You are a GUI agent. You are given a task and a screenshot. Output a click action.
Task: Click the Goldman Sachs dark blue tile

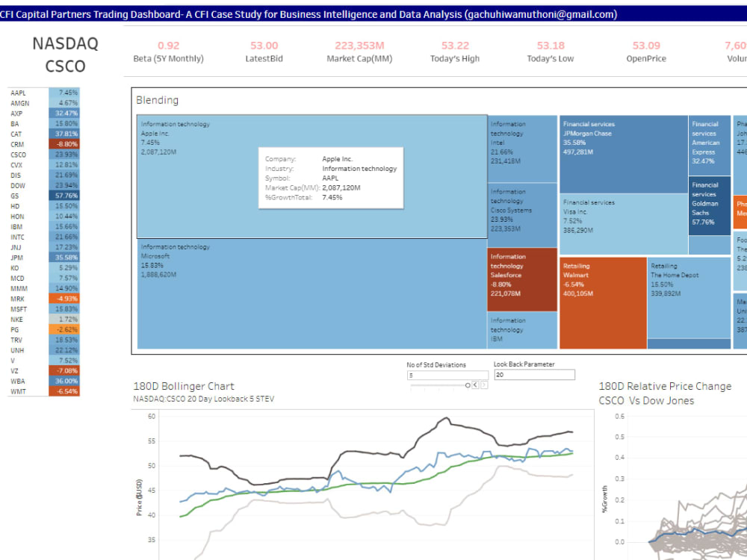click(708, 205)
